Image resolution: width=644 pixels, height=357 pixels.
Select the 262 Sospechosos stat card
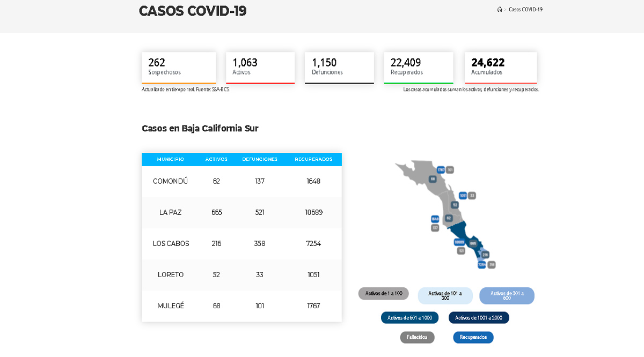(x=179, y=68)
